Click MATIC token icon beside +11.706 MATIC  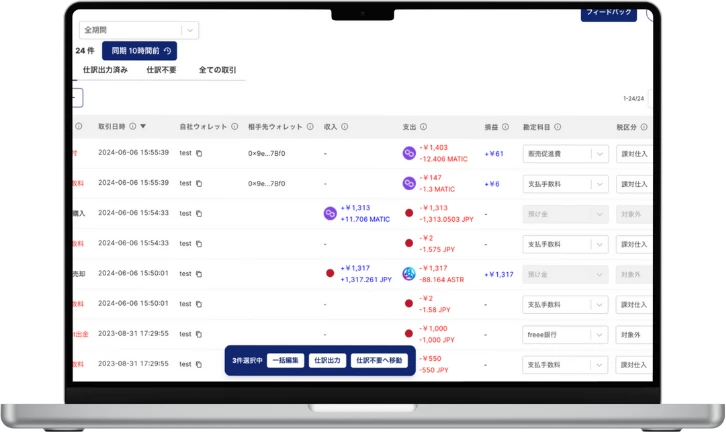(x=330, y=213)
